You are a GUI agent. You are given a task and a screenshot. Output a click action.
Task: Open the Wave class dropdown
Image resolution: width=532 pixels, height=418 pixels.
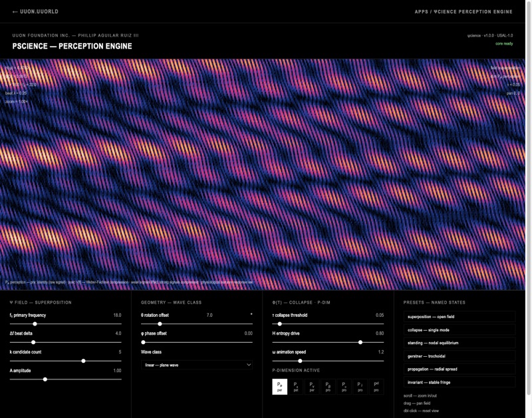point(197,365)
